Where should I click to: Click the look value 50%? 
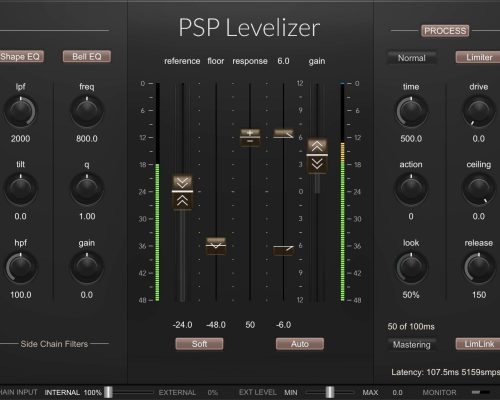coord(411,295)
